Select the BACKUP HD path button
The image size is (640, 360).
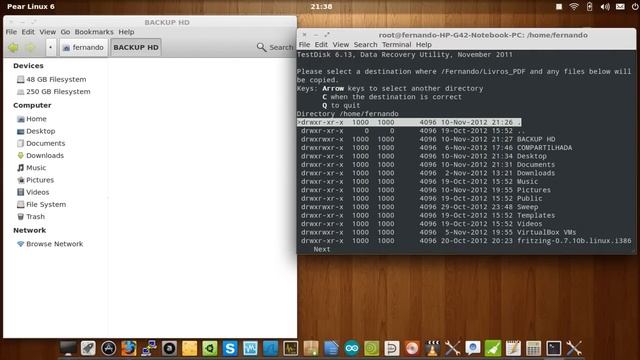136,48
